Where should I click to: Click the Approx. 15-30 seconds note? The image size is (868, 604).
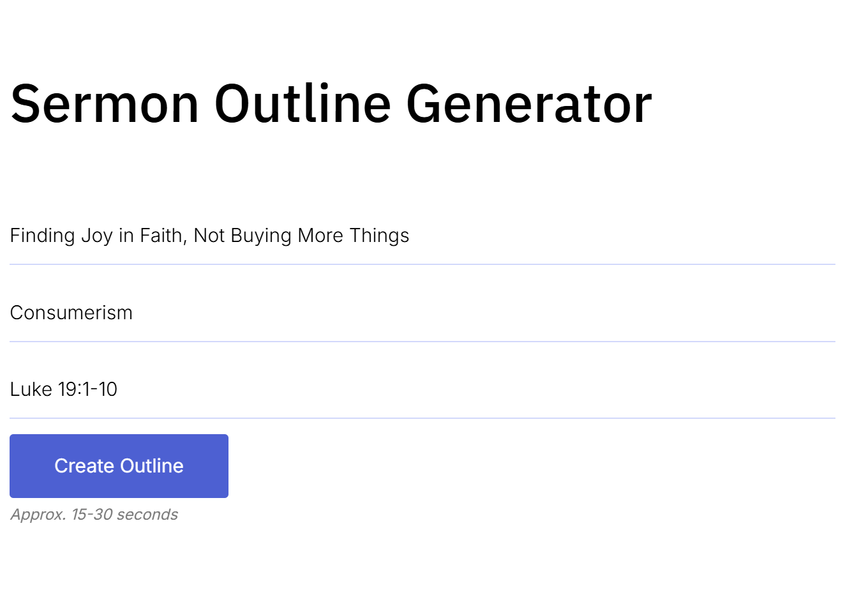tap(94, 514)
